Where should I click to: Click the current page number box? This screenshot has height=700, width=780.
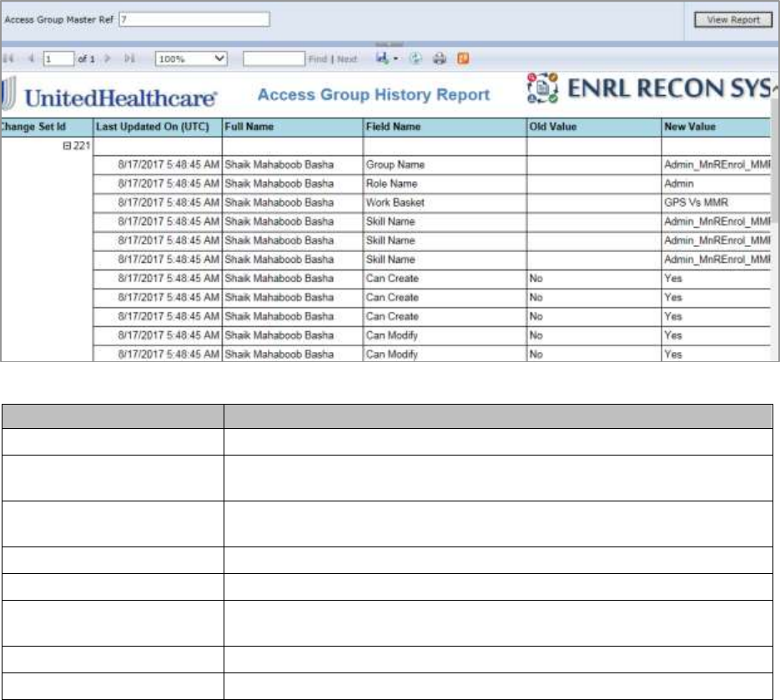coord(58,58)
